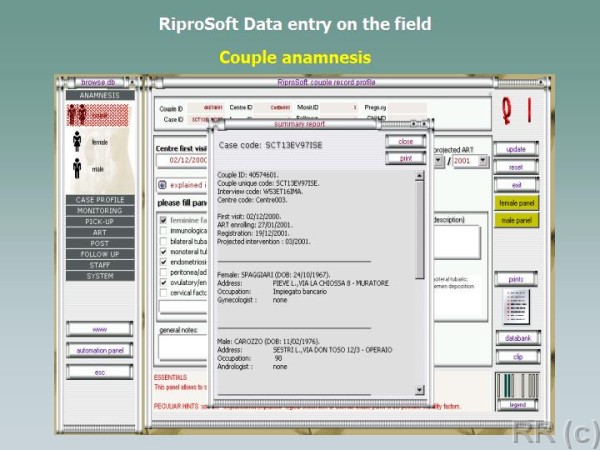Open the CASE PROFILE section
Image resolution: width=600 pixels, height=450 pixels.
point(100,200)
